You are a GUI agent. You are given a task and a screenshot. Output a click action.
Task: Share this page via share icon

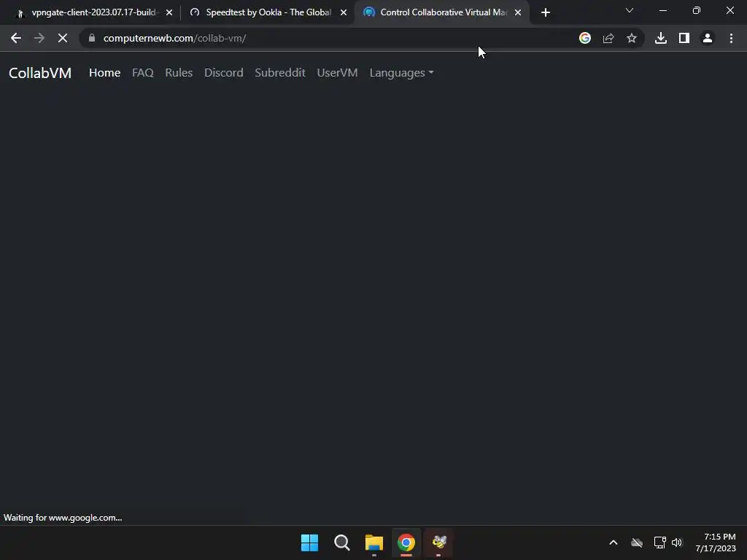pos(608,38)
